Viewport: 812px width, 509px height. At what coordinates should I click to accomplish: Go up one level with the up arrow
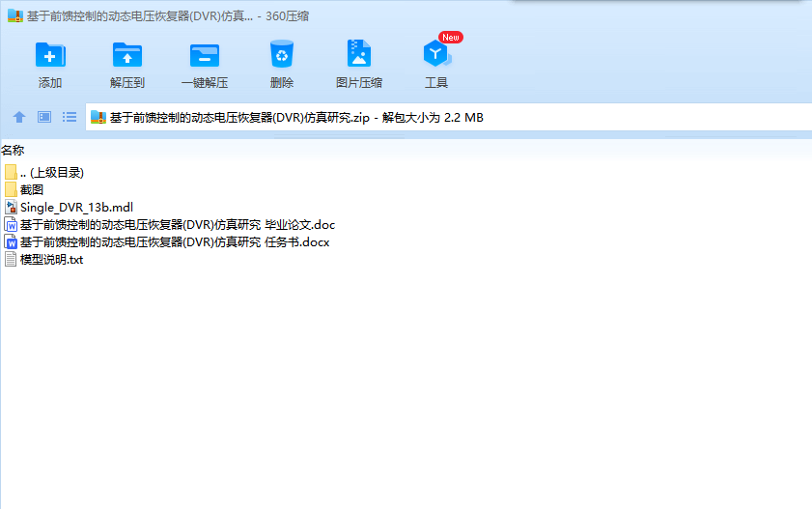[x=19, y=117]
